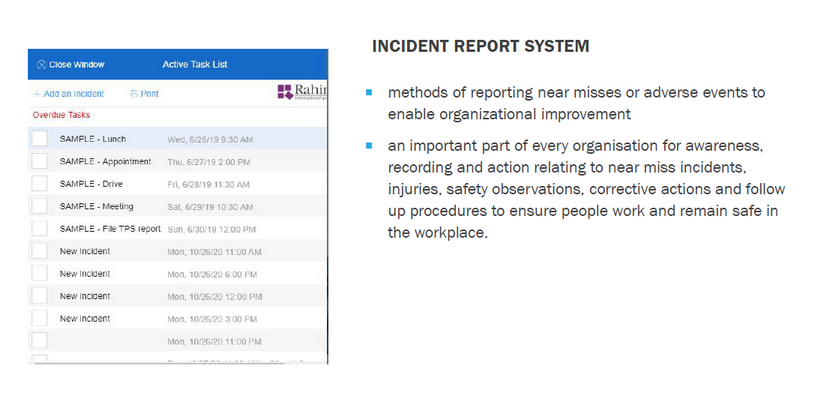Check the New Incident 6:00 PM checkbox
This screenshot has height=410, width=838.
39,273
